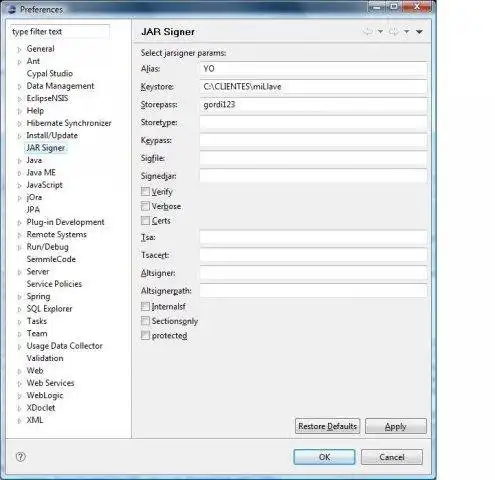Click the Tsacert input field
The image size is (495, 480).
pyautogui.click(x=313, y=255)
